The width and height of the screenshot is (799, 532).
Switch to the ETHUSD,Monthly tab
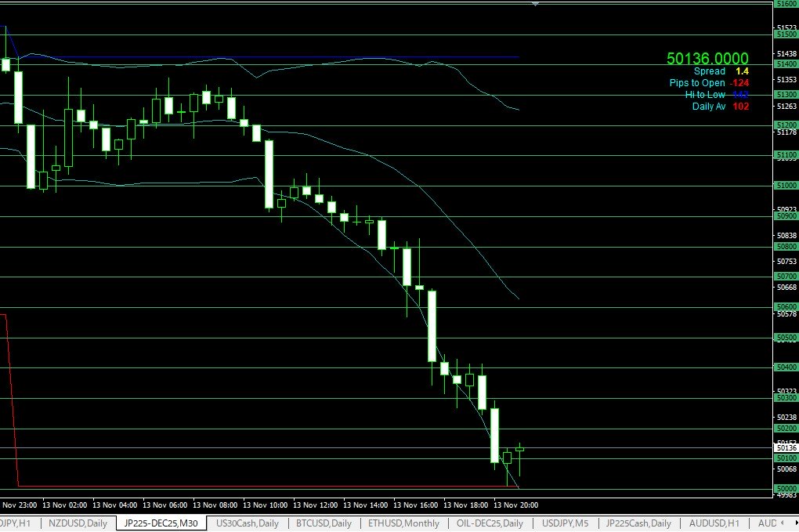pyautogui.click(x=403, y=523)
